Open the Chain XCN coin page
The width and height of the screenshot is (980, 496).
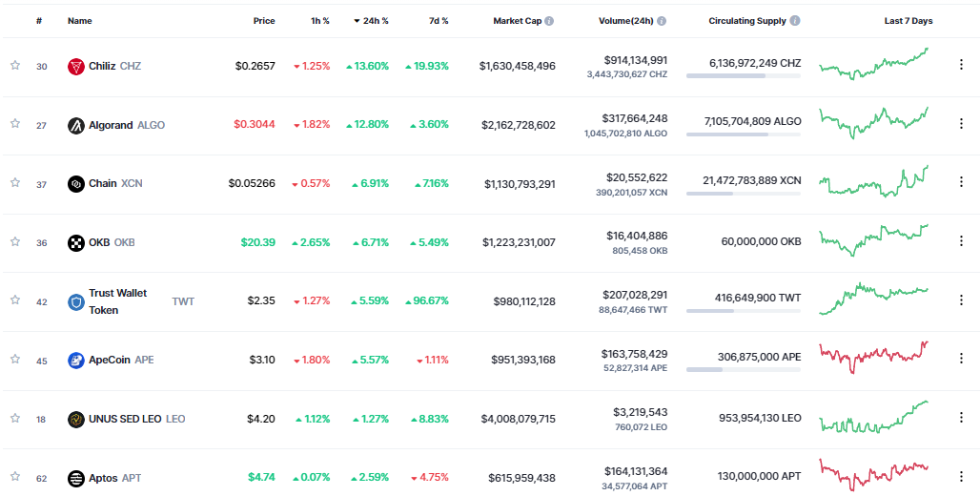pos(115,183)
